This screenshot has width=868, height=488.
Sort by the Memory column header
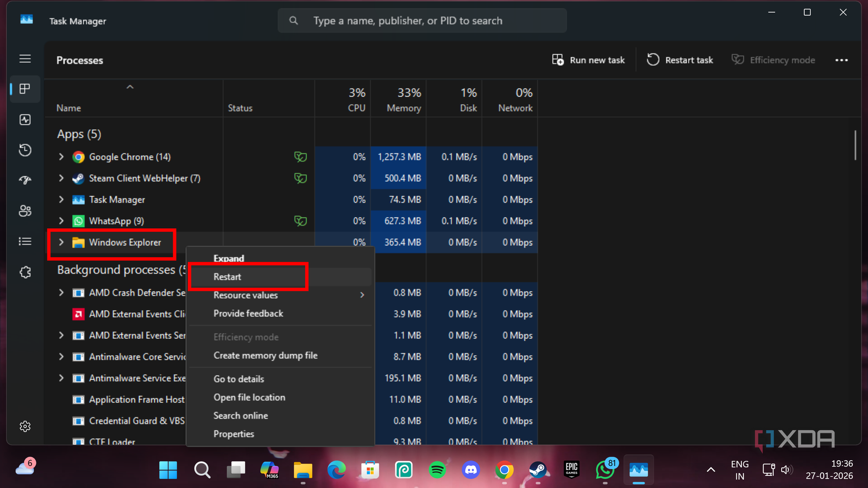click(x=398, y=99)
